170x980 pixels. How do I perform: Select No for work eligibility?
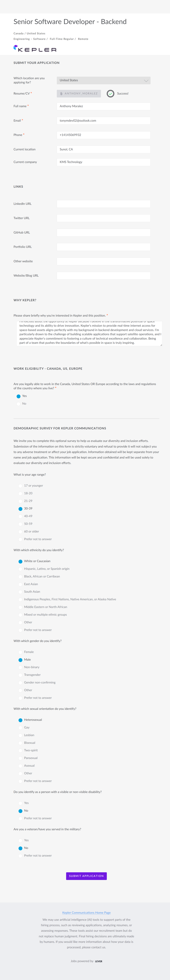pyautogui.click(x=19, y=404)
